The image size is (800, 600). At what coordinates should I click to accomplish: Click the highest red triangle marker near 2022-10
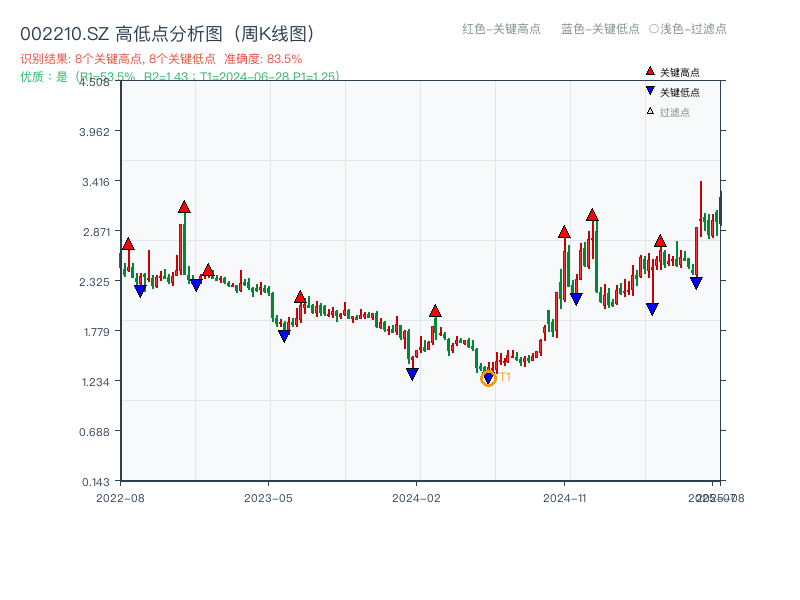click(183, 207)
